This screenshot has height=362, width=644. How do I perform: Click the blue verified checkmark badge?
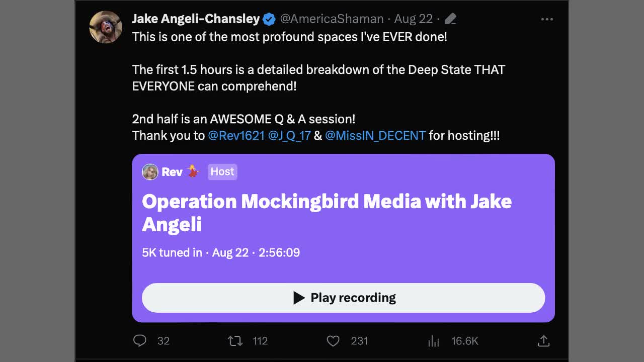(x=269, y=19)
